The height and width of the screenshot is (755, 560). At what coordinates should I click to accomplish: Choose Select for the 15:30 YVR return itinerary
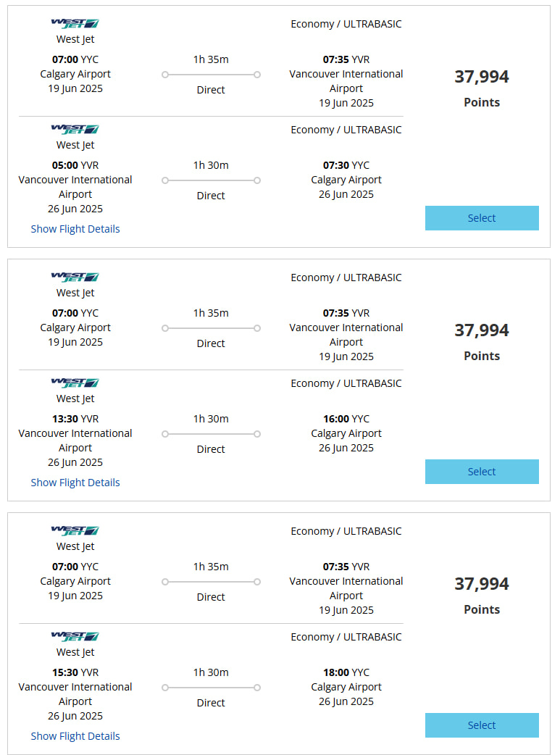[x=482, y=725]
